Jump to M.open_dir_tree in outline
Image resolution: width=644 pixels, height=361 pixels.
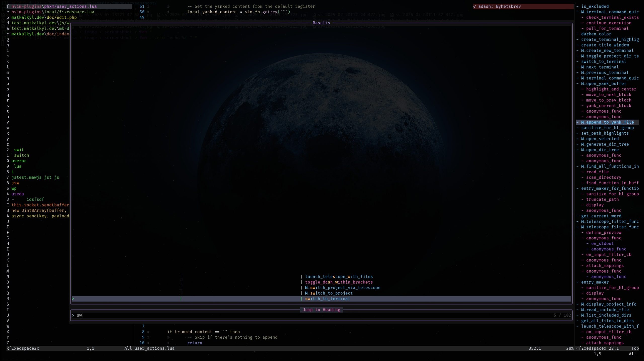click(600, 150)
